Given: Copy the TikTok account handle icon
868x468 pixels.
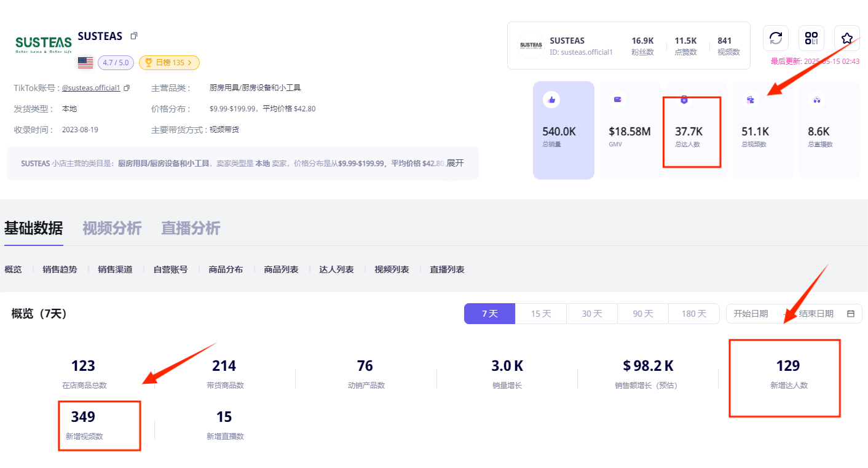Looking at the screenshot, I should click(127, 88).
